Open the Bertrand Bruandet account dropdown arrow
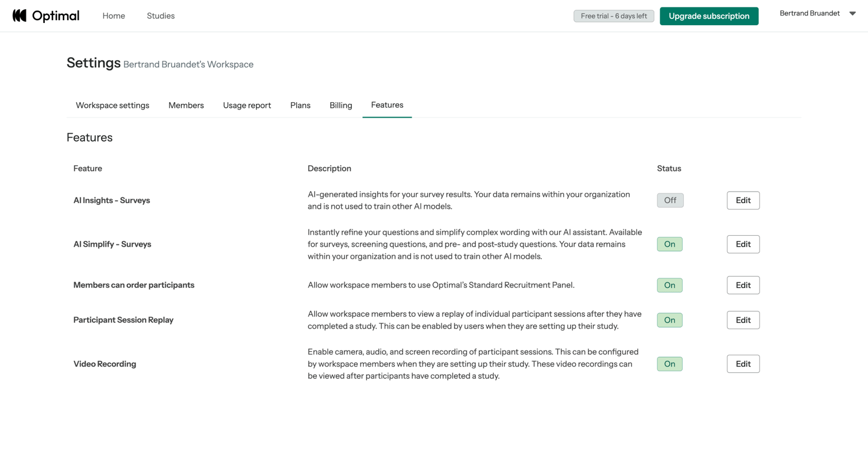This screenshot has height=467, width=868. click(852, 13)
